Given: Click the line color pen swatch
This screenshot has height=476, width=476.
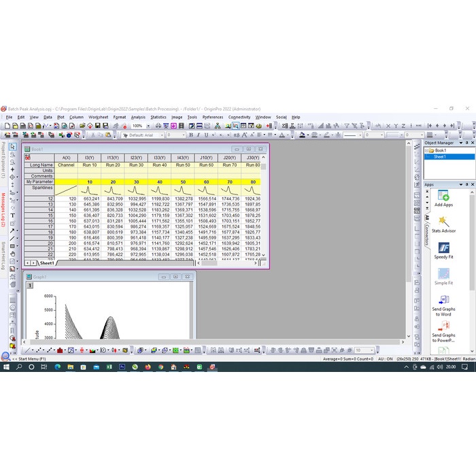Looking at the screenshot, I should click(x=326, y=135).
